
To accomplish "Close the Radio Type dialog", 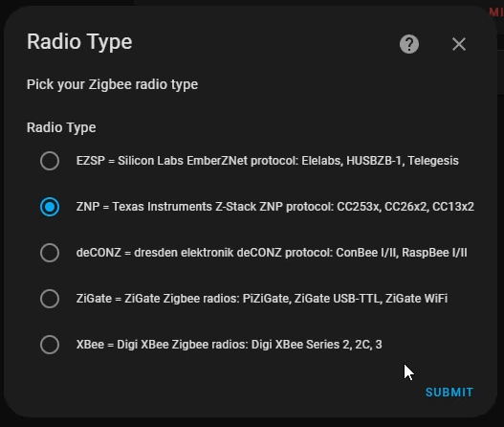I will (x=459, y=44).
